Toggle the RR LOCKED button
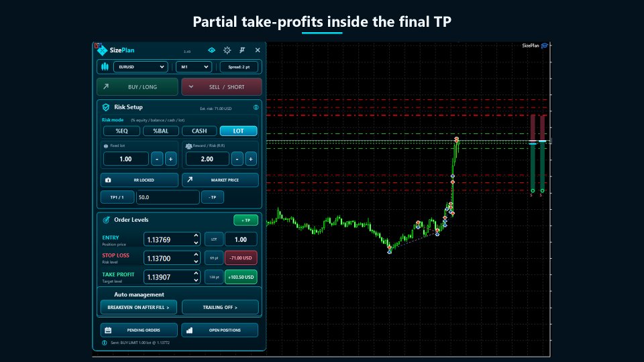 pos(140,180)
